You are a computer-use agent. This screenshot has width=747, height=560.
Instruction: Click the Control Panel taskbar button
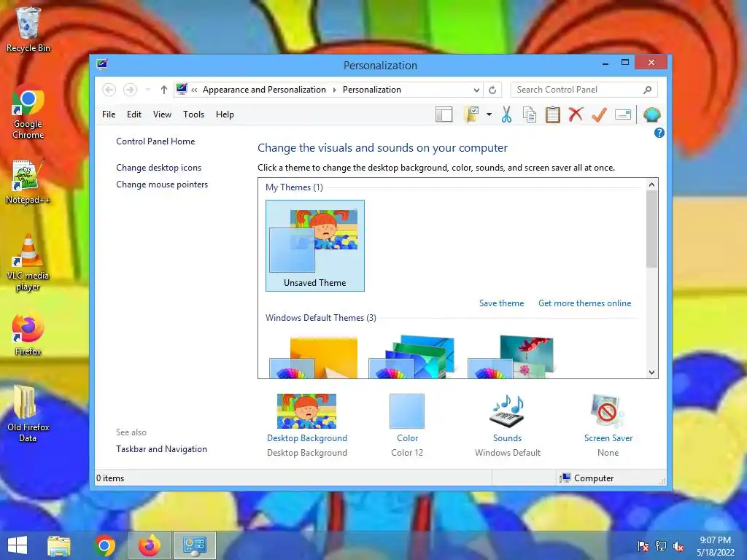[194, 545]
